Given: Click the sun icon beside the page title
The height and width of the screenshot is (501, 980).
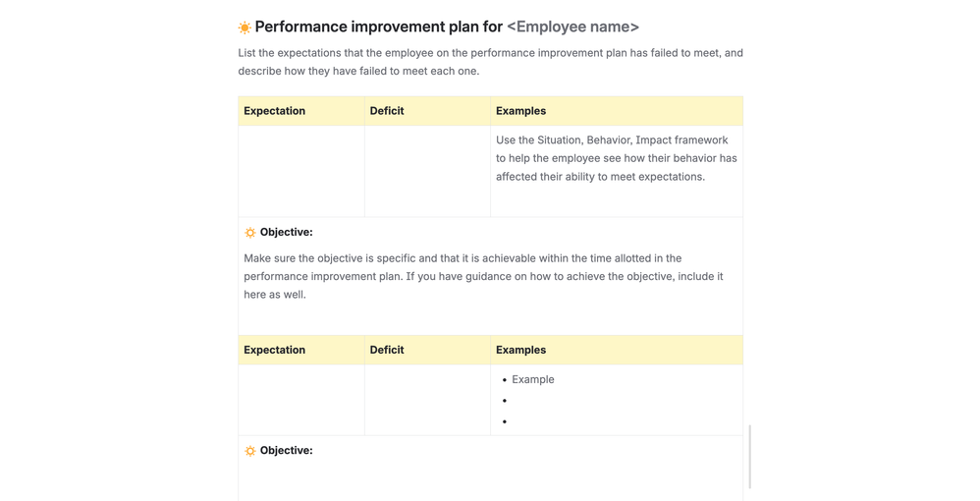Looking at the screenshot, I should (x=245, y=28).
